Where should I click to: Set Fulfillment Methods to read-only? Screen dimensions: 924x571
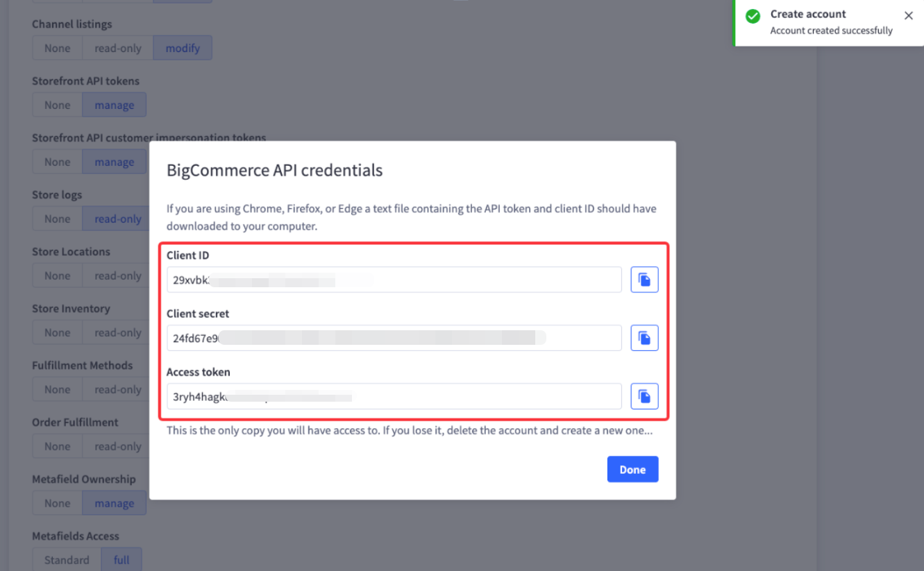coord(117,389)
